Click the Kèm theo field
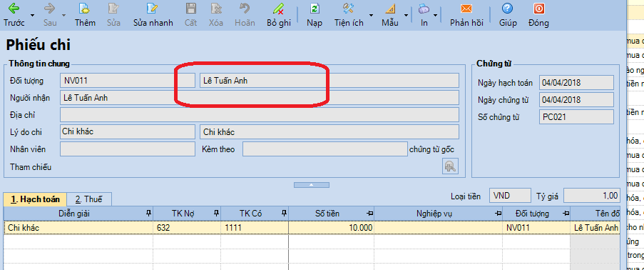Screen dimensions: 644x270 tap(325, 149)
